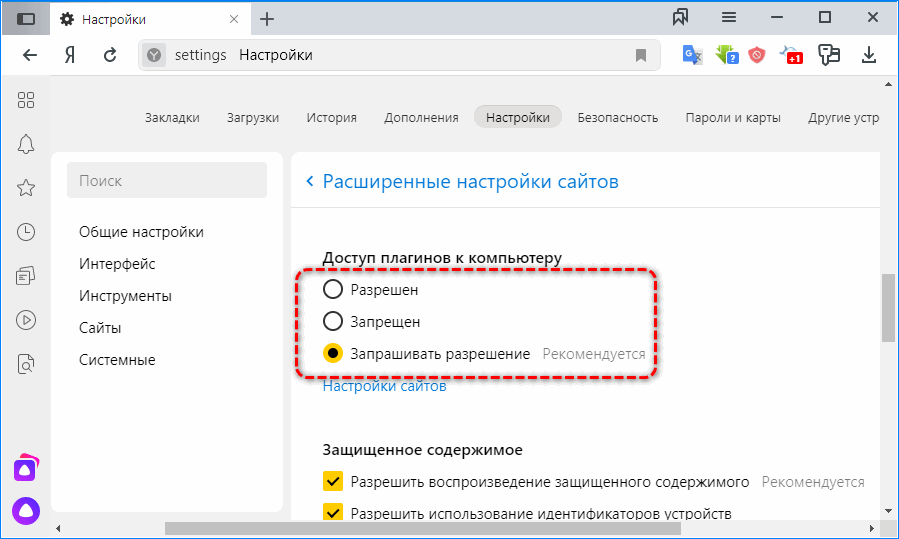
Task: Open history clock icon in the sidebar
Action: click(26, 232)
